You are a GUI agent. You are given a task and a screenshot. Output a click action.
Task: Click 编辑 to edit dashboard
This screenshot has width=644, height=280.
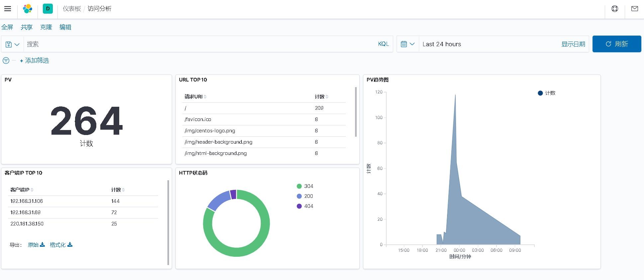pyautogui.click(x=65, y=27)
